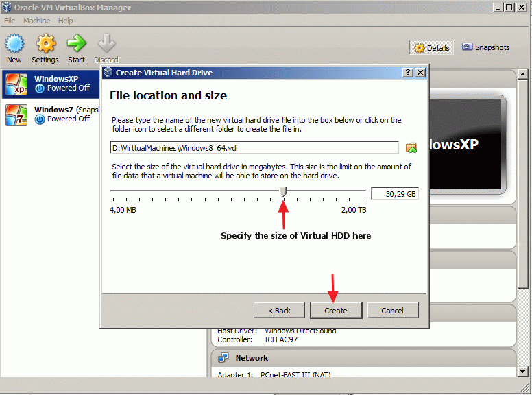Click the VirtualBox Manager window title icon
The image size is (532, 395).
click(x=6, y=7)
